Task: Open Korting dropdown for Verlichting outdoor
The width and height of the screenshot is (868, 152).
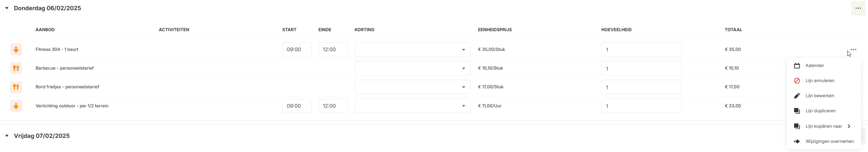Action: [463, 106]
